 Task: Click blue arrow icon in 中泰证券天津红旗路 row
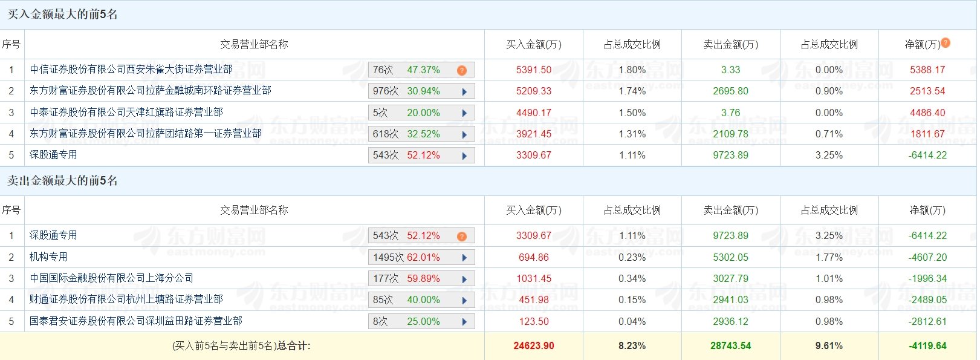coord(464,113)
